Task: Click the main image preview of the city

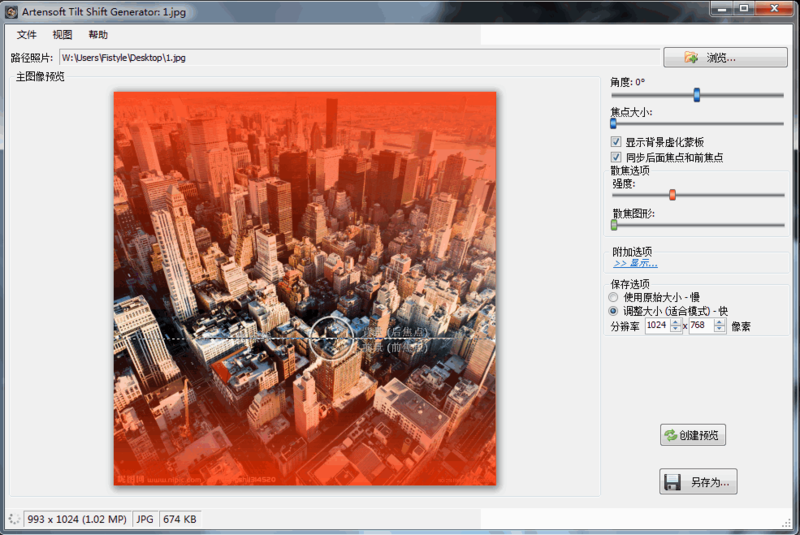Action: [x=305, y=289]
